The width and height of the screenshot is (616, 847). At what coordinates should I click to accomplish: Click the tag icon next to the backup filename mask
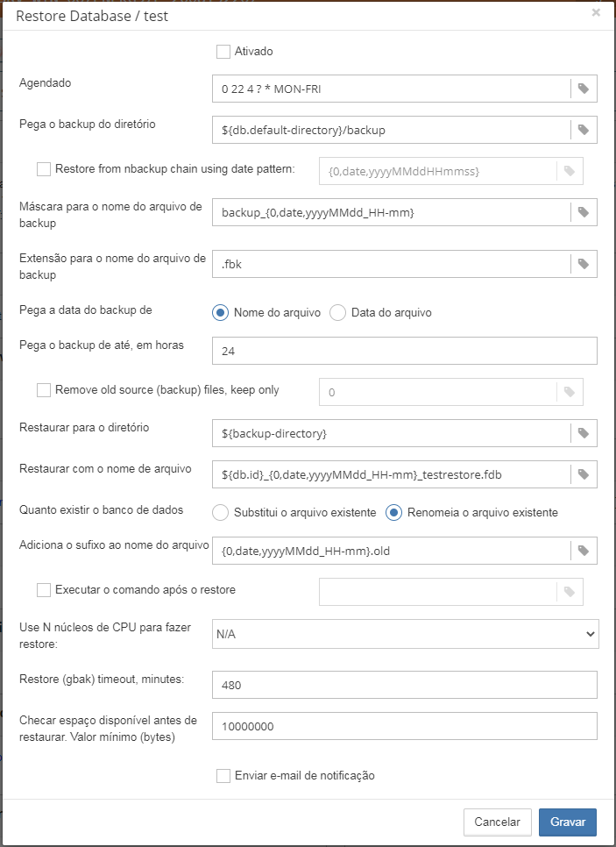[584, 212]
